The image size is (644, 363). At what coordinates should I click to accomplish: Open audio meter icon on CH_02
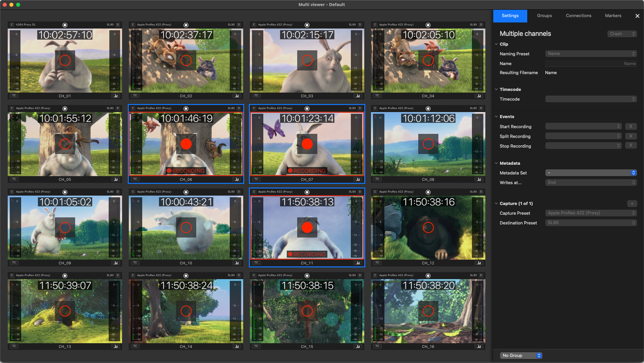[237, 96]
